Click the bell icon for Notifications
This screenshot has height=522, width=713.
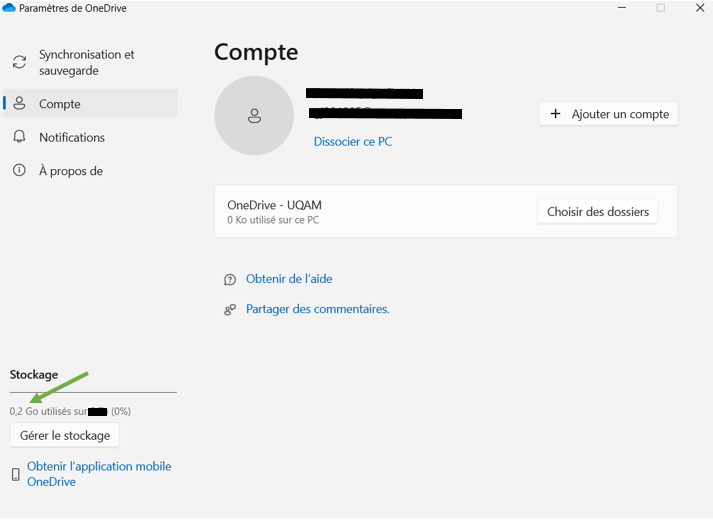coord(19,136)
